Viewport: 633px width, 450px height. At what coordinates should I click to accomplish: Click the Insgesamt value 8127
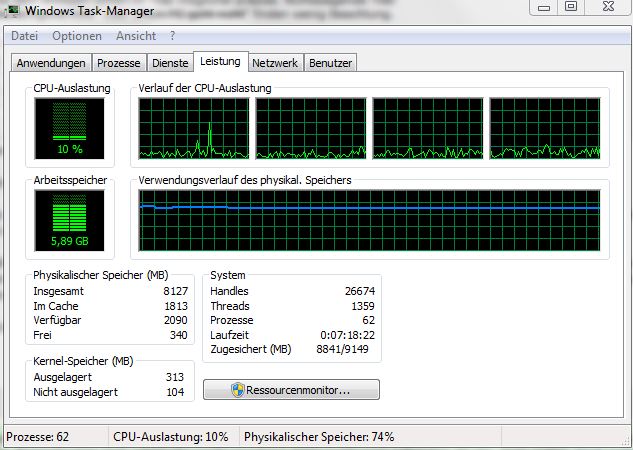point(176,291)
